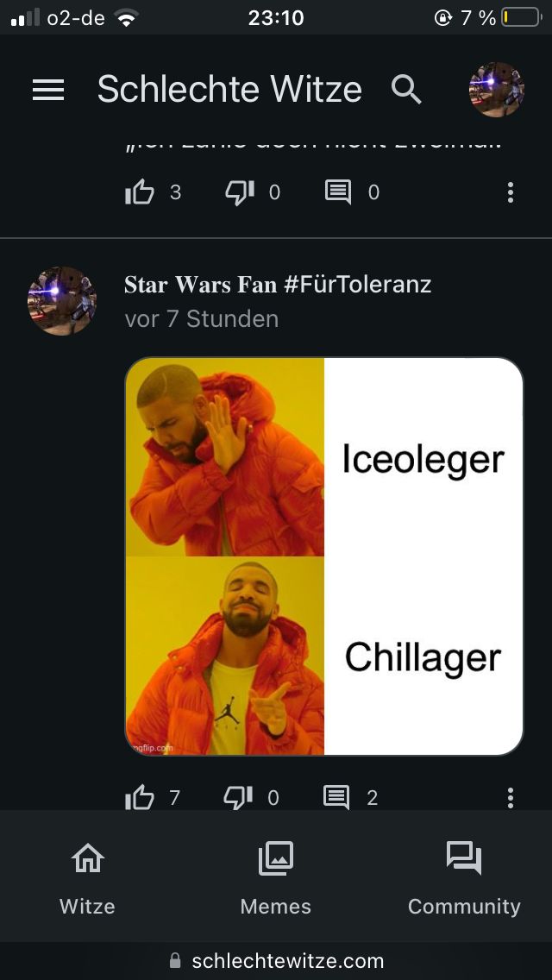Viewport: 552px width, 980px height.
Task: Open comments on the first post
Action: pos(338,192)
